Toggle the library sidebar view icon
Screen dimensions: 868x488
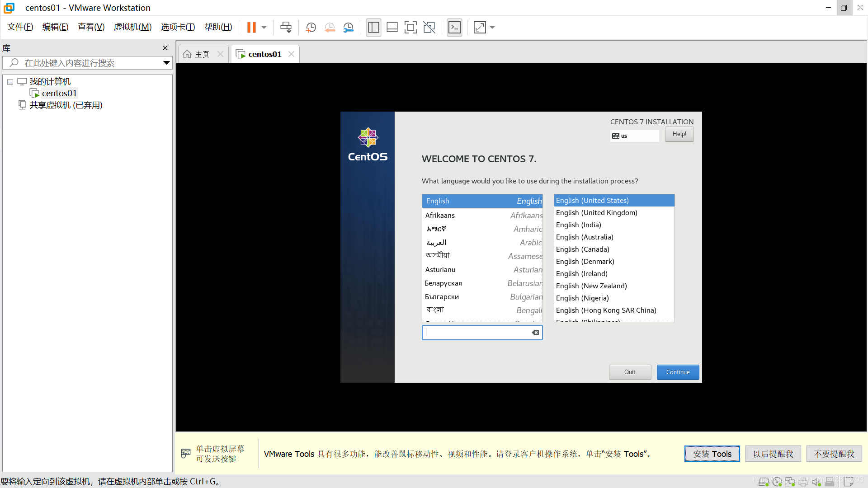373,28
